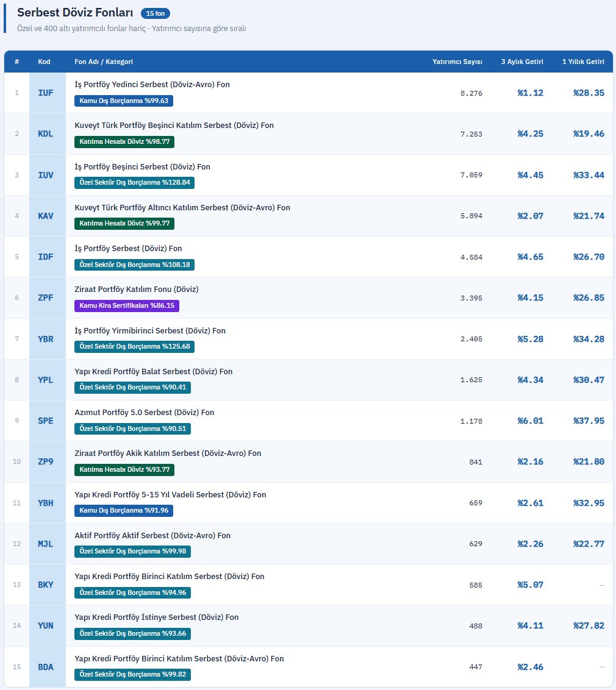616x690 pixels.
Task: Click 1-year return %27.82
Action: click(x=589, y=626)
